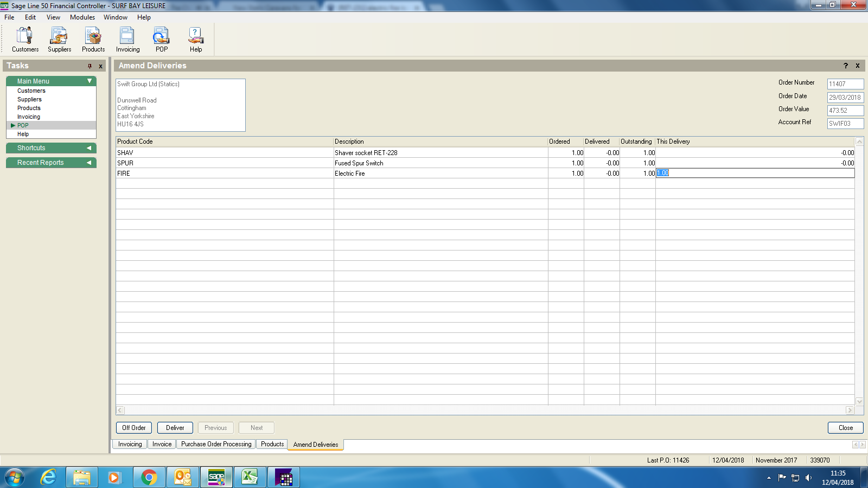Select the FIRE product code cell
The width and height of the screenshot is (868, 488).
click(x=225, y=174)
